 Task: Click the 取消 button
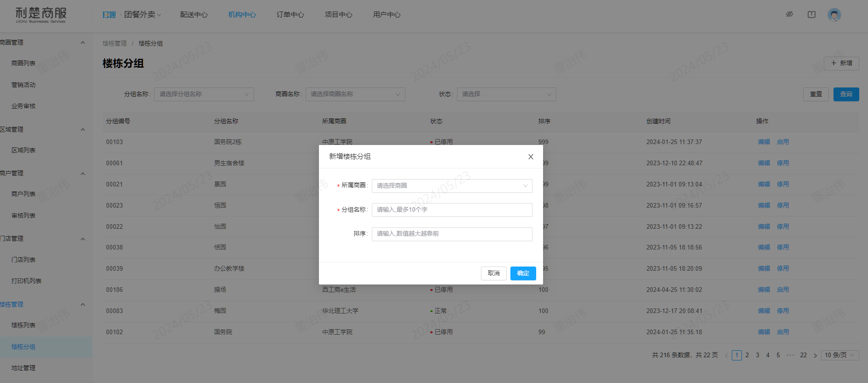click(494, 273)
